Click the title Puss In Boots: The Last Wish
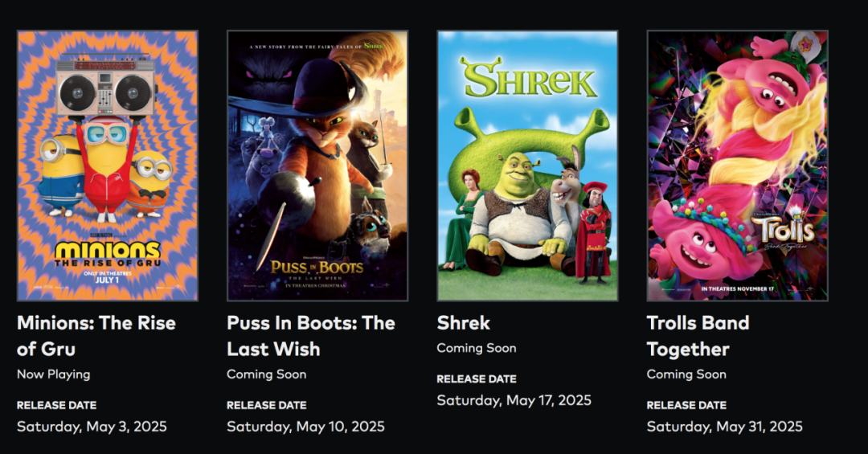 [311, 336]
